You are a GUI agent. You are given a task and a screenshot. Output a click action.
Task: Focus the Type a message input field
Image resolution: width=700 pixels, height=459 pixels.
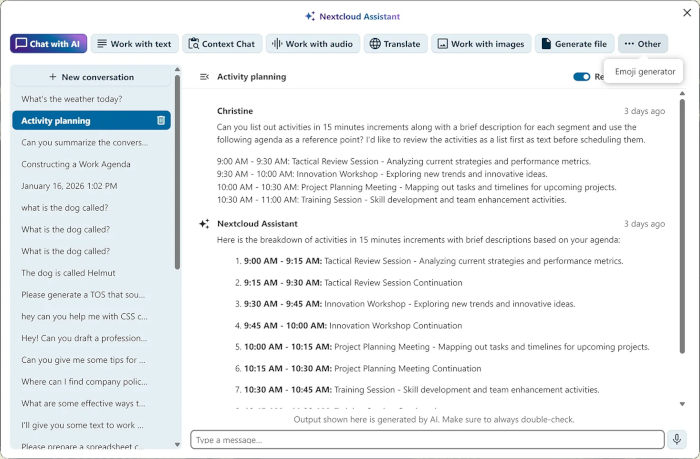[x=427, y=440]
